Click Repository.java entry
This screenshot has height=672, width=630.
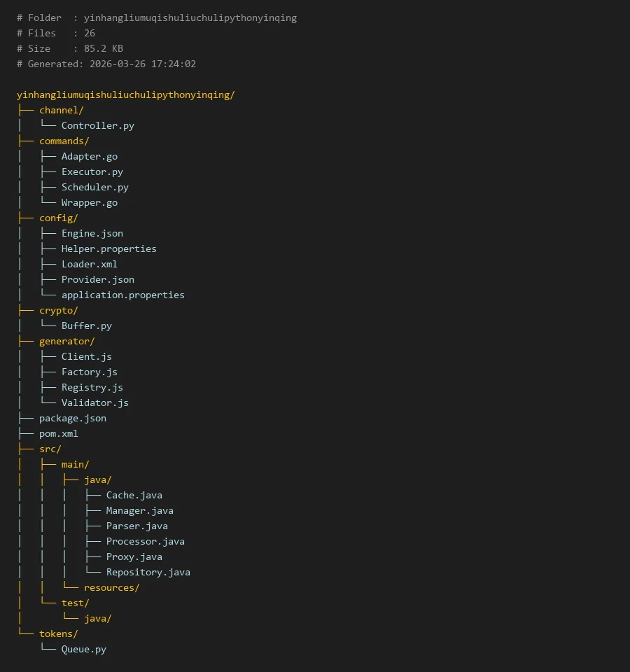coord(148,572)
